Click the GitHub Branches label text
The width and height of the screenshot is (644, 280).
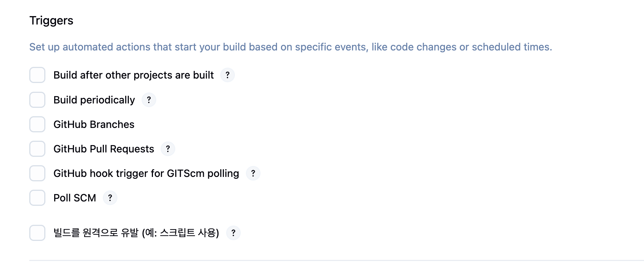coord(94,125)
